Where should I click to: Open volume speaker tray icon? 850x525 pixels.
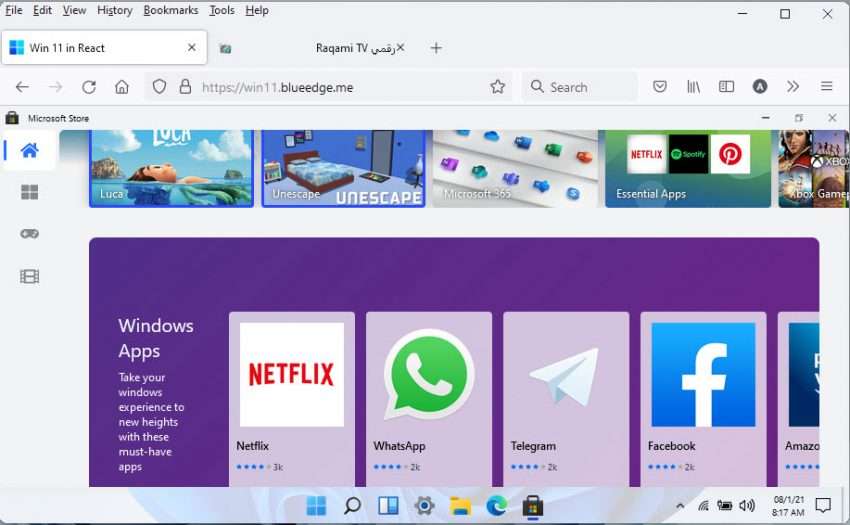[x=747, y=505]
